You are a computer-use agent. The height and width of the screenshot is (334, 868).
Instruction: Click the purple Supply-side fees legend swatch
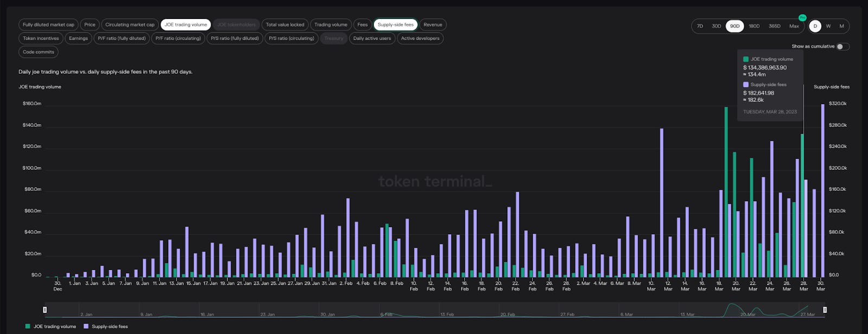tap(86, 326)
